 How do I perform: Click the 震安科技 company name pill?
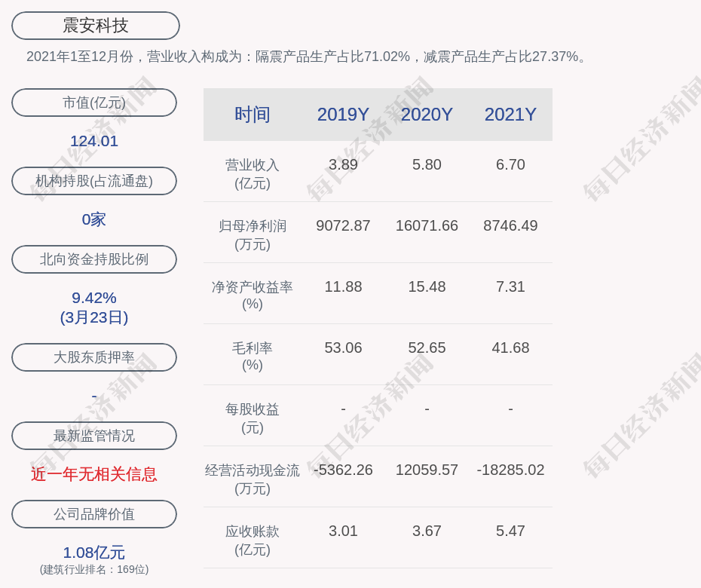(x=96, y=26)
